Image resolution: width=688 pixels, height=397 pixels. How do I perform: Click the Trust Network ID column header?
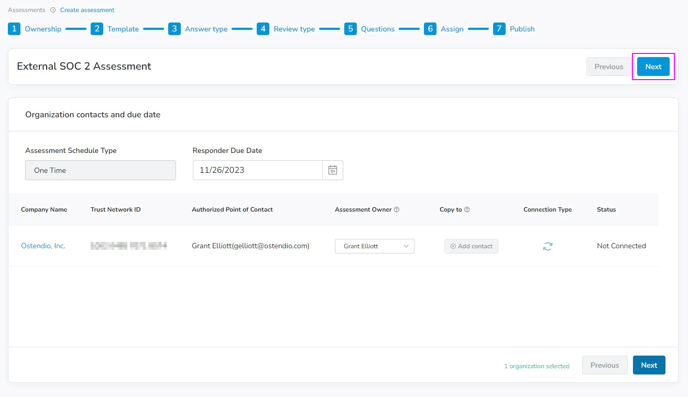coord(115,210)
